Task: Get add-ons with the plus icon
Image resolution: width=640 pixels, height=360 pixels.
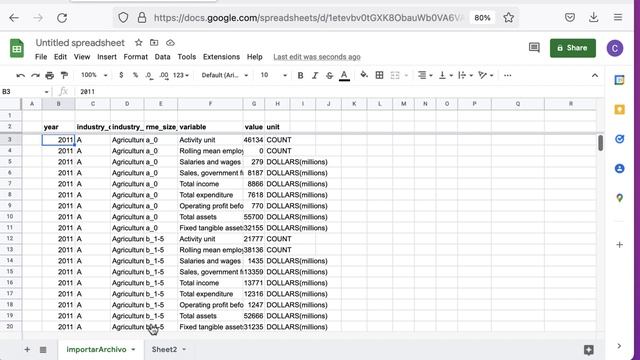Action: point(619,245)
